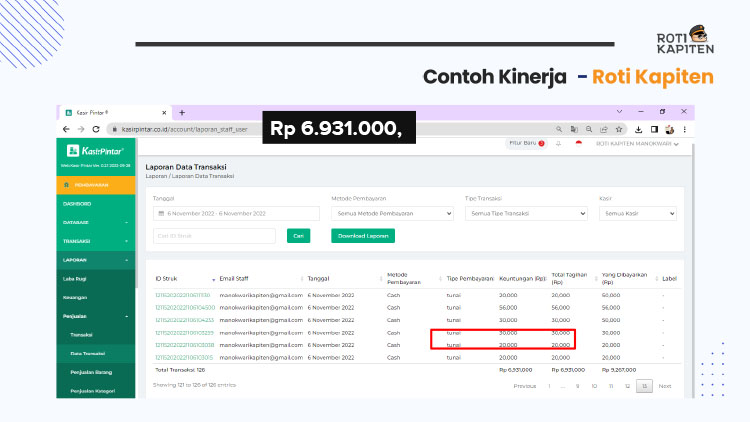Open the translate page icon in address bar
The height and width of the screenshot is (422, 750).
[x=574, y=129]
